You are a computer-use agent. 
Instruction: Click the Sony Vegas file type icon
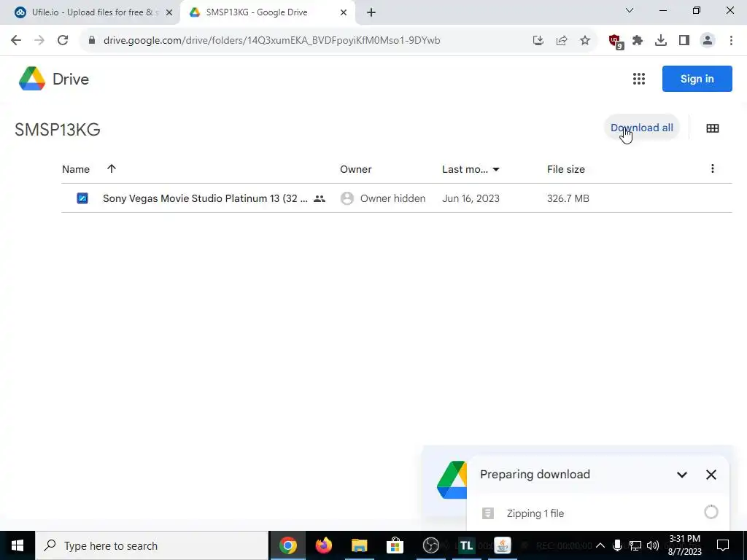(82, 198)
